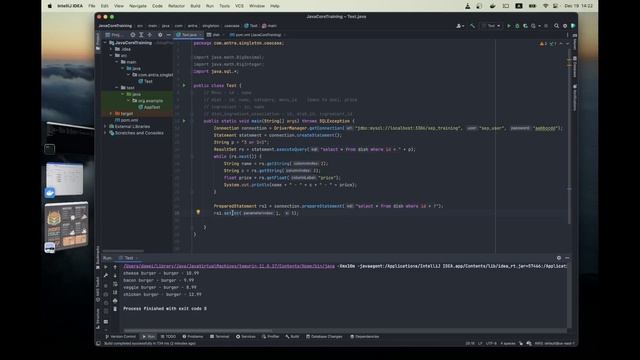
Task: Switch to the dish editor tab
Action: [x=216, y=35]
